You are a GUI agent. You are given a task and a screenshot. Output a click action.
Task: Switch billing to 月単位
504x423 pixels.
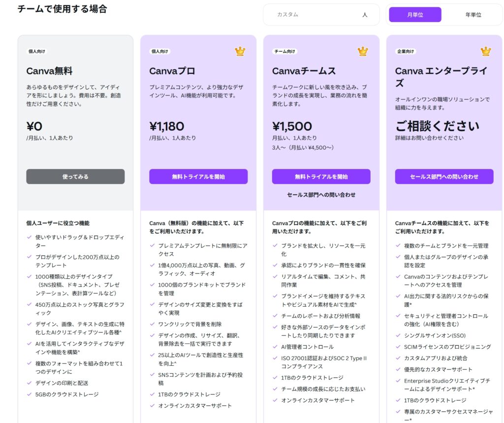click(x=415, y=15)
